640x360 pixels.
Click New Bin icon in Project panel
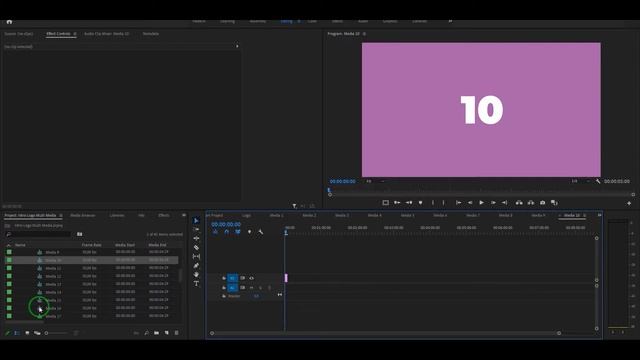tap(157, 333)
